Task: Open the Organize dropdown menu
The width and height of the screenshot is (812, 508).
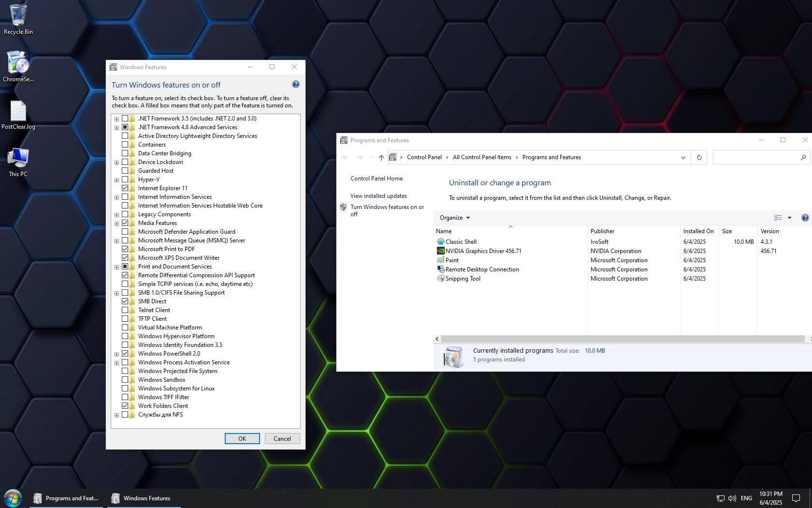Action: point(454,218)
